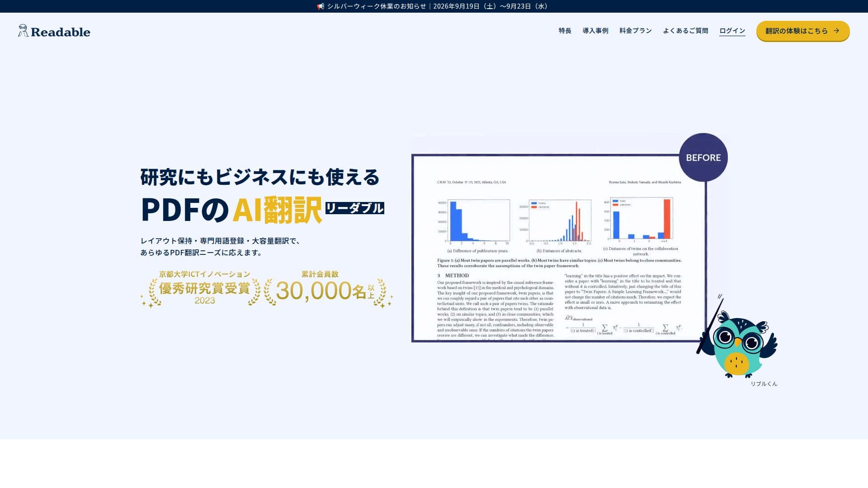868x488 pixels.
Task: Click the ログイン link
Action: pos(732,31)
